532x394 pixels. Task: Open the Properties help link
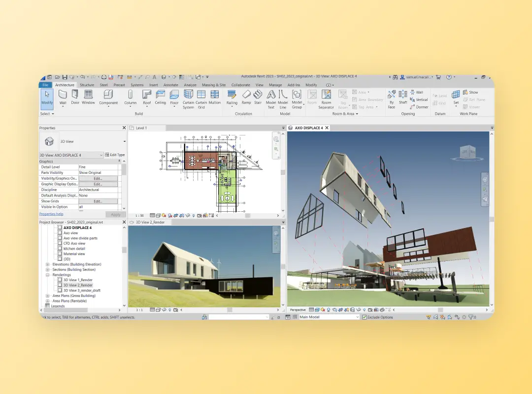click(x=51, y=214)
